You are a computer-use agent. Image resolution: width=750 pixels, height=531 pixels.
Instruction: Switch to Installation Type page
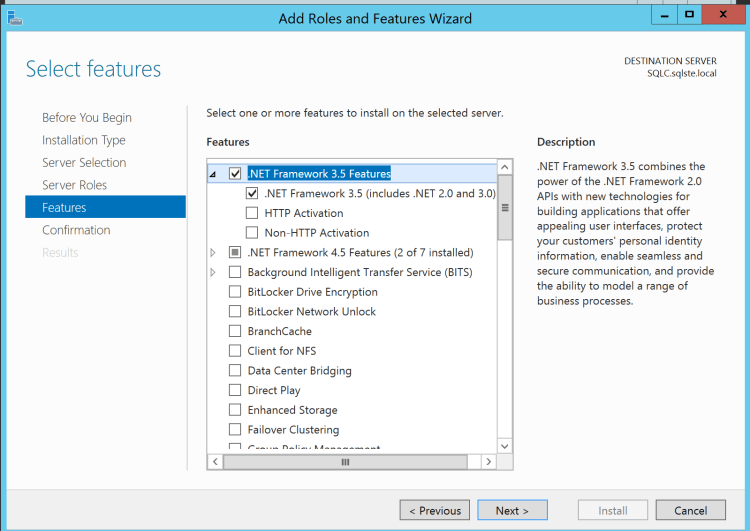[83, 140]
